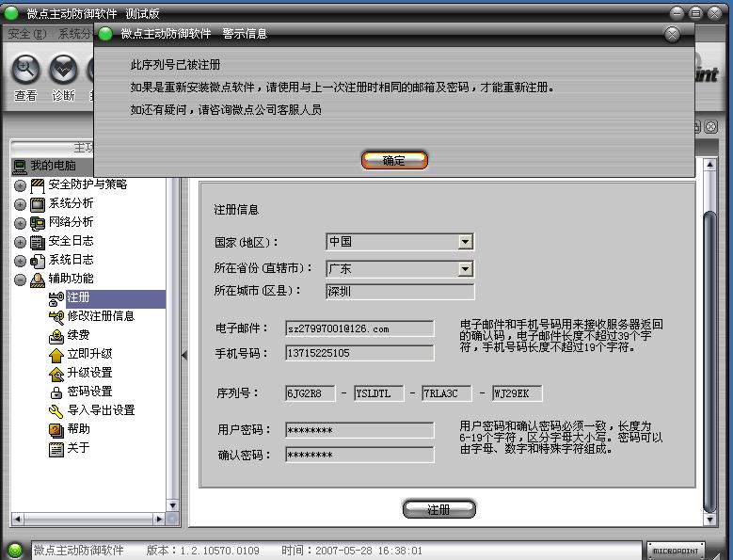
Task: Click the 诊断 heart toolbar icon
Action: (63, 70)
